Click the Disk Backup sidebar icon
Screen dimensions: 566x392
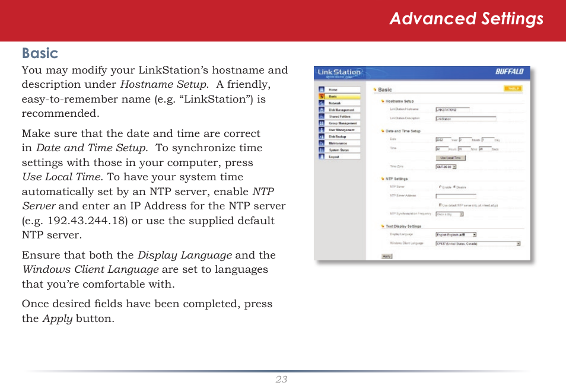point(322,136)
